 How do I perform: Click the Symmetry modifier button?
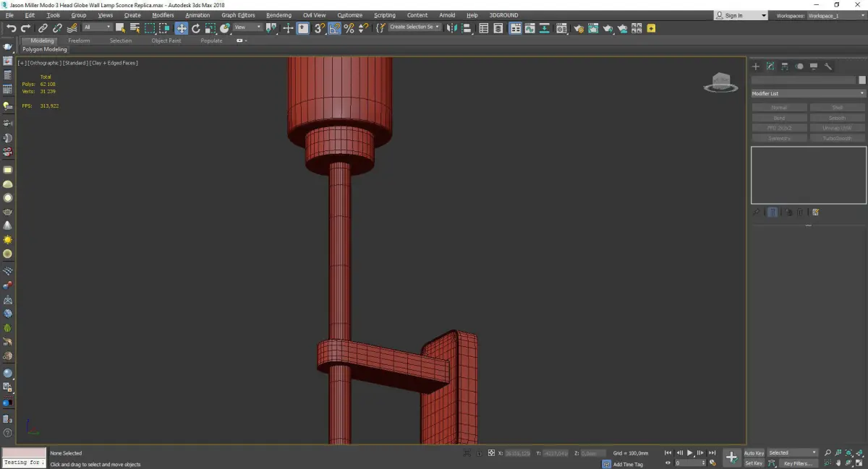coord(779,138)
